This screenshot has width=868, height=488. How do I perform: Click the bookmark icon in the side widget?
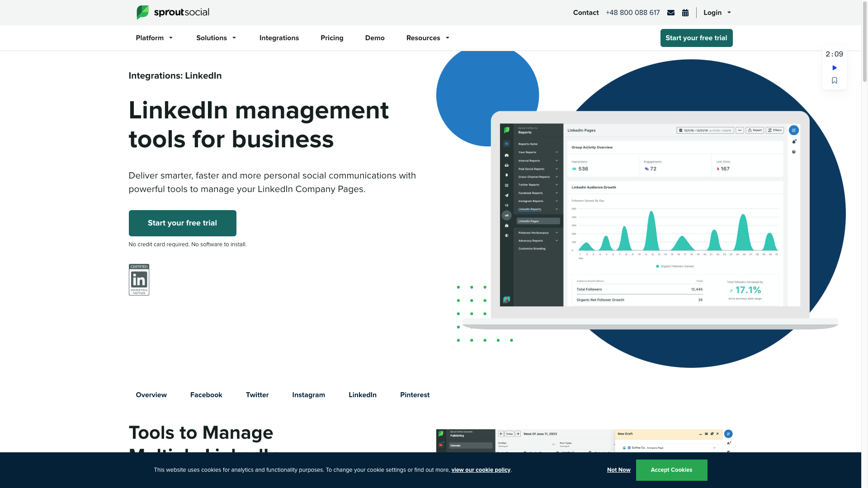[x=835, y=80]
